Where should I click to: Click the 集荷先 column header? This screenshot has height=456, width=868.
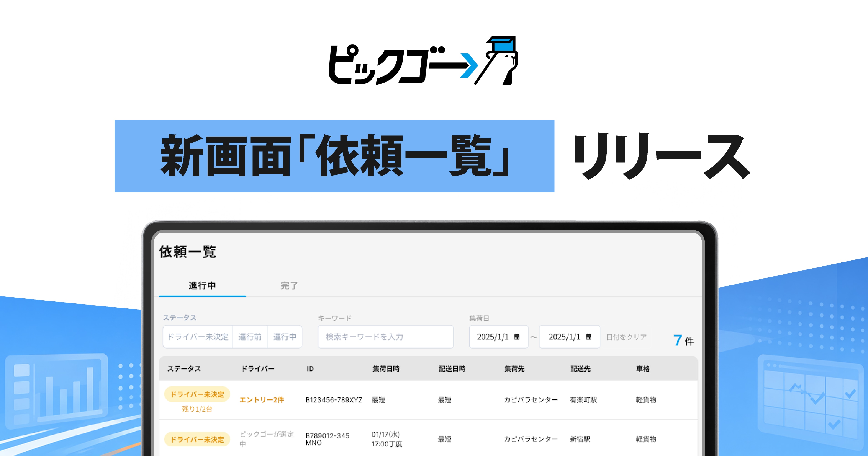point(514,369)
